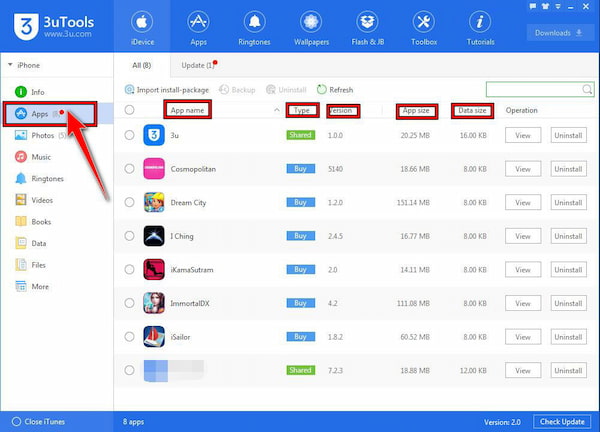Click the iSailor app icon
This screenshot has width=600, height=432.
click(154, 337)
